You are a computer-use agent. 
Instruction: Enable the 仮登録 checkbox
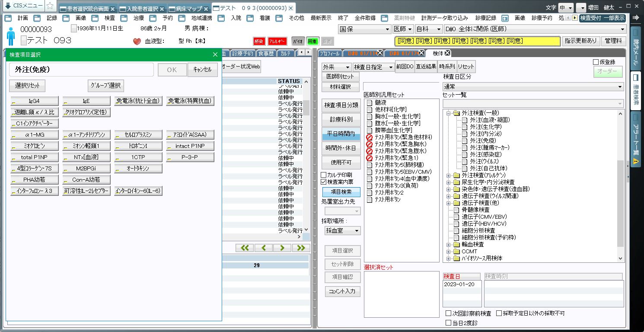pyautogui.click(x=596, y=62)
